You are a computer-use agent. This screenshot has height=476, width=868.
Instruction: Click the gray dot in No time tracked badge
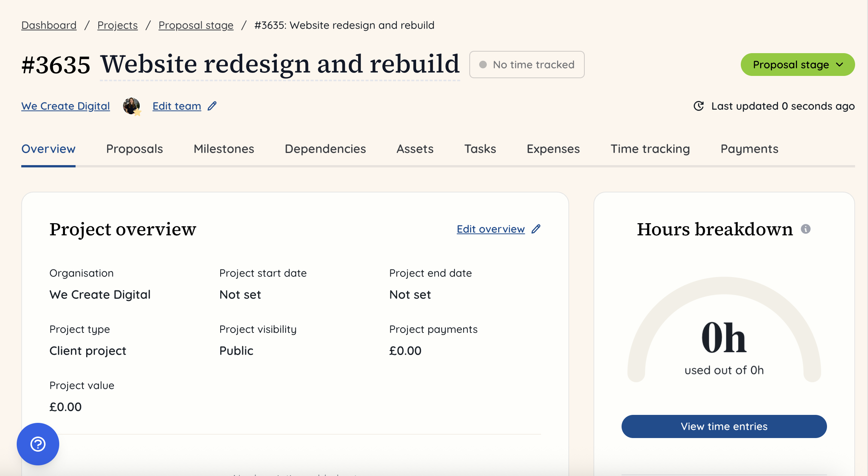[x=484, y=65]
